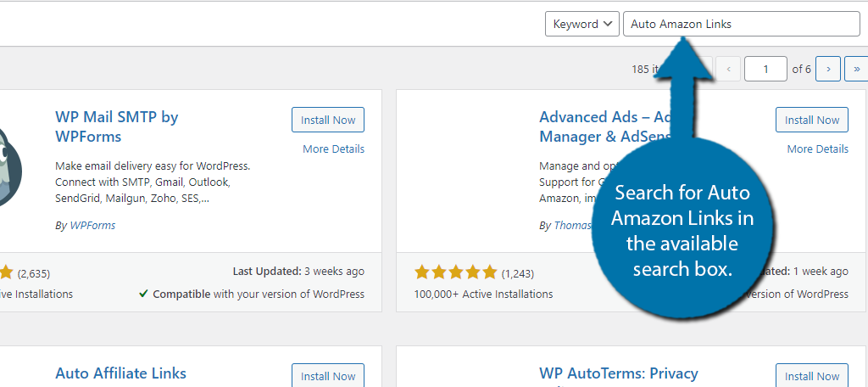This screenshot has height=387, width=868.
Task: Open the Auto Affiliate Links plugin title
Action: pos(120,373)
